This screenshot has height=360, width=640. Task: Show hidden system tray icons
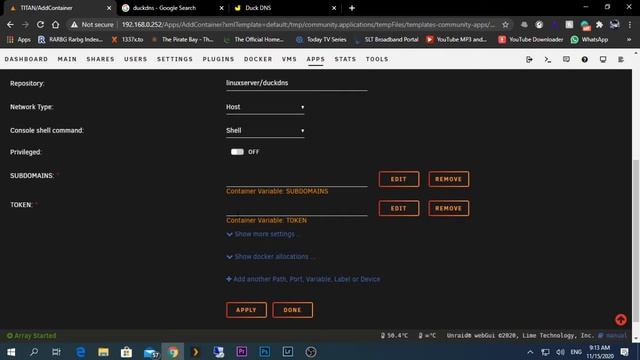[530, 352]
